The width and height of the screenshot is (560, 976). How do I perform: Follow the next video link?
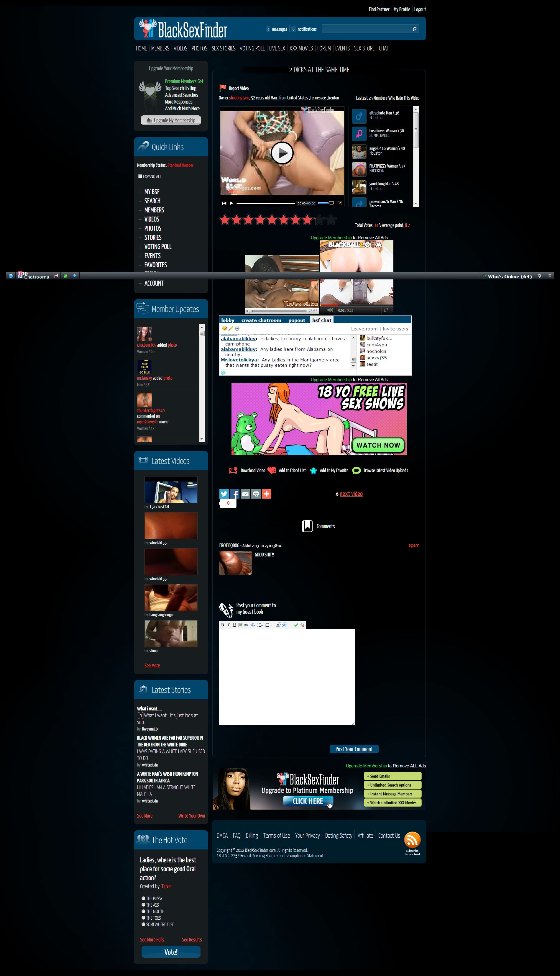click(x=351, y=494)
